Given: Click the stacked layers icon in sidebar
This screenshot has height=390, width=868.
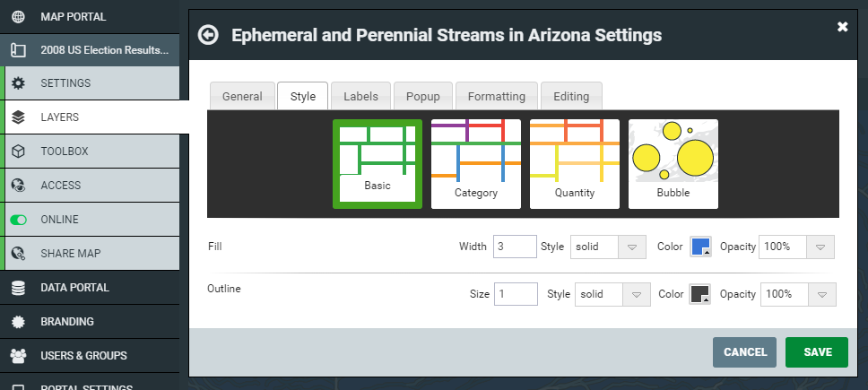Looking at the screenshot, I should pos(18,117).
